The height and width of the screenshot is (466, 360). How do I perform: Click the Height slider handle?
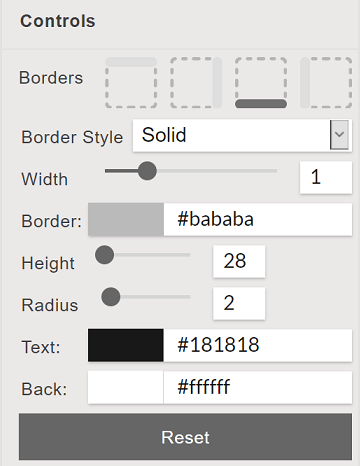click(105, 255)
